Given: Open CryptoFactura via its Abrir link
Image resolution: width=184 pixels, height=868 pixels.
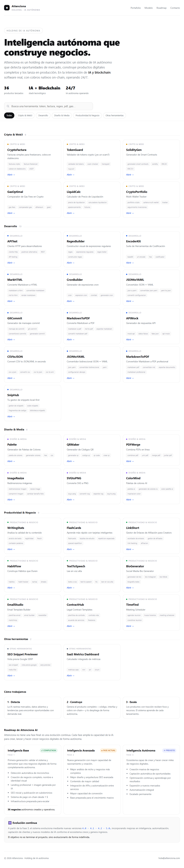Looking at the screenshot, I should (11, 175).
